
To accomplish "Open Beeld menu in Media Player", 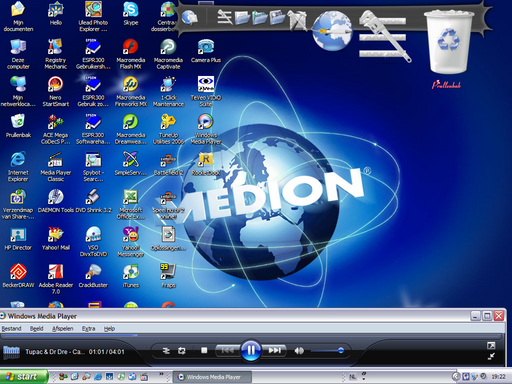I will point(36,328).
